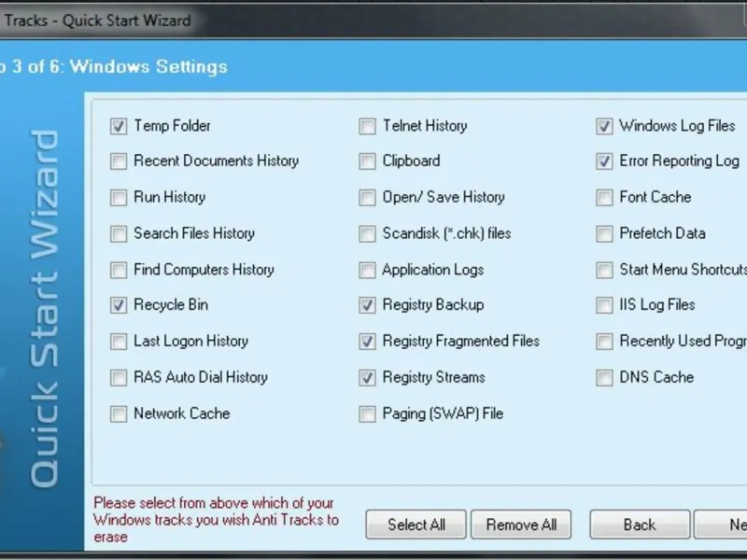The width and height of the screenshot is (747, 560).
Task: Select the Telnet History checkbox
Action: 368,126
